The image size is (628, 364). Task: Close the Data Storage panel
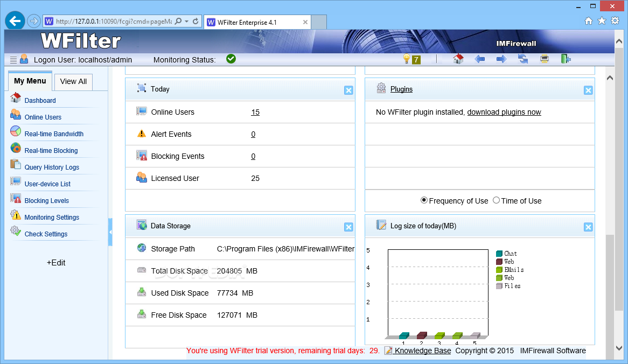pyautogui.click(x=348, y=227)
